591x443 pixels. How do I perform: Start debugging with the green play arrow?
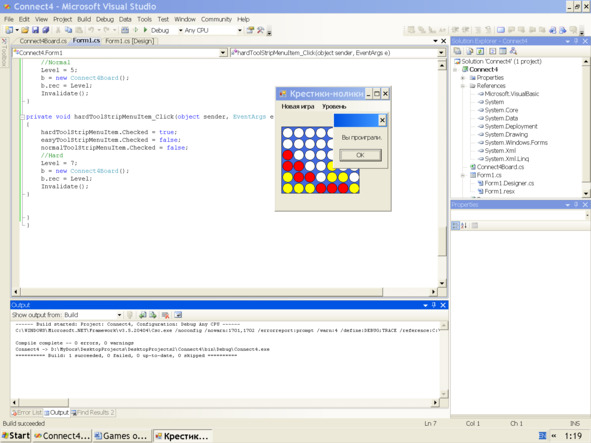click(145, 30)
